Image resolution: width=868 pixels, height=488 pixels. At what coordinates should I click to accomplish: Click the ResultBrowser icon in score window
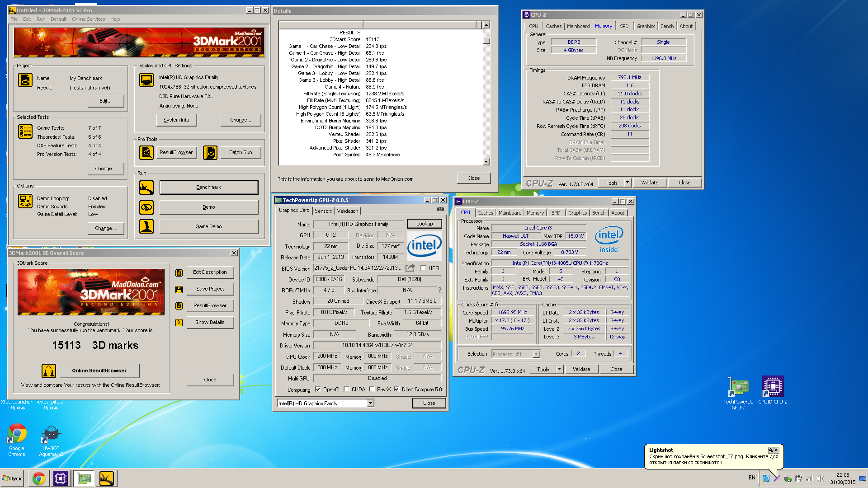click(179, 306)
